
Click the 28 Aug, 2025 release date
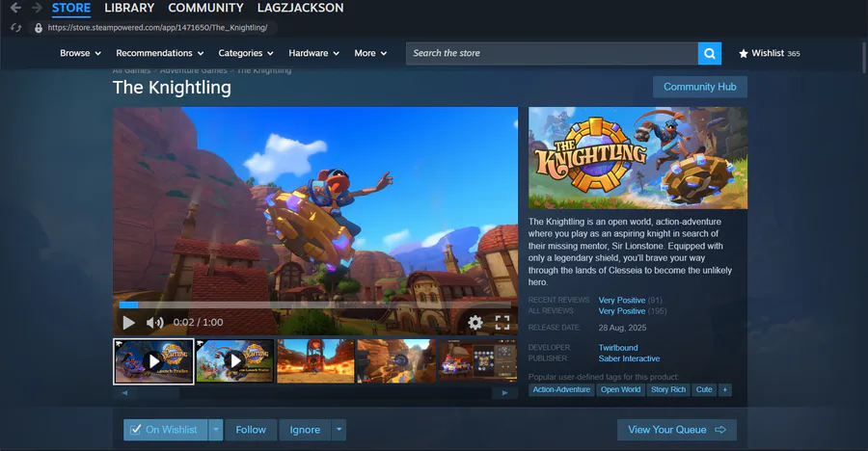tap(622, 328)
